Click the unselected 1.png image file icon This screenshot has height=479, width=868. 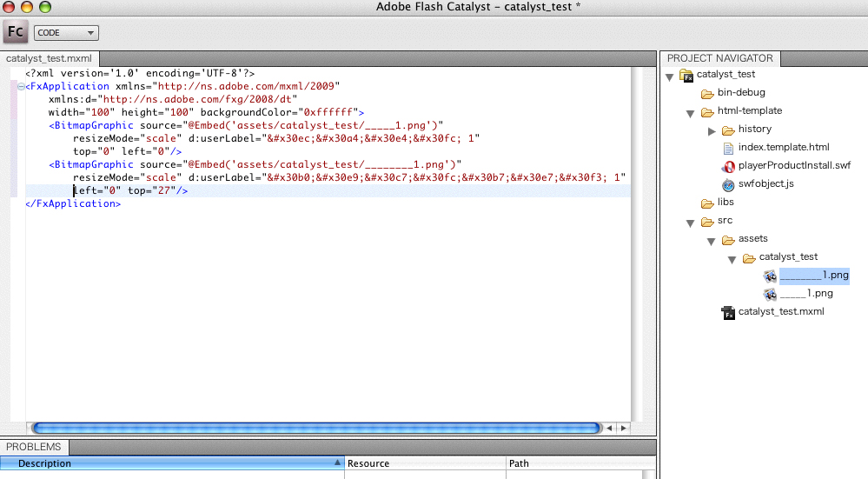tap(770, 294)
